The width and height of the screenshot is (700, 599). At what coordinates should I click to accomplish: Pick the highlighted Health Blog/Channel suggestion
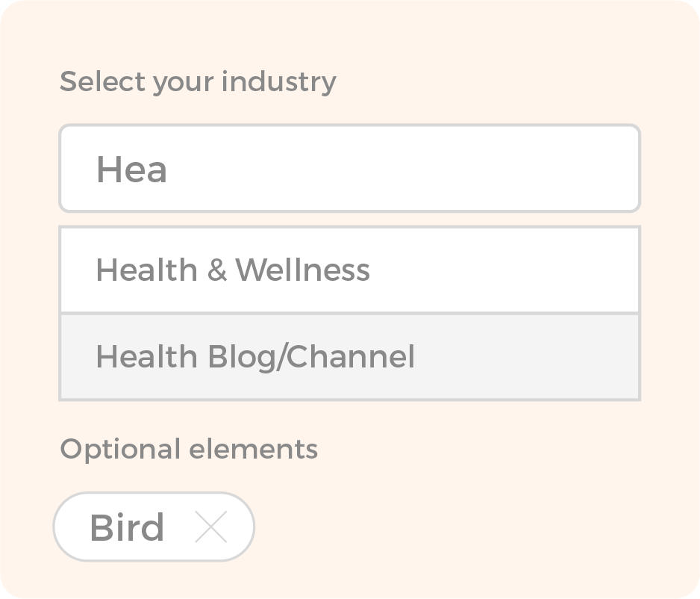tap(255, 357)
